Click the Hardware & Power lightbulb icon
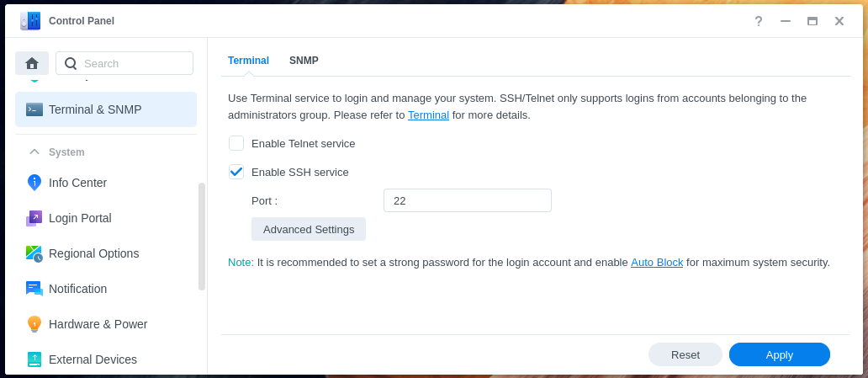868x378 pixels. (34, 324)
